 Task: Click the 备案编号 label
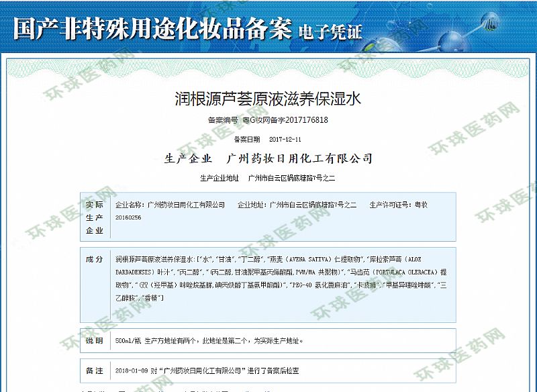(x=223, y=120)
